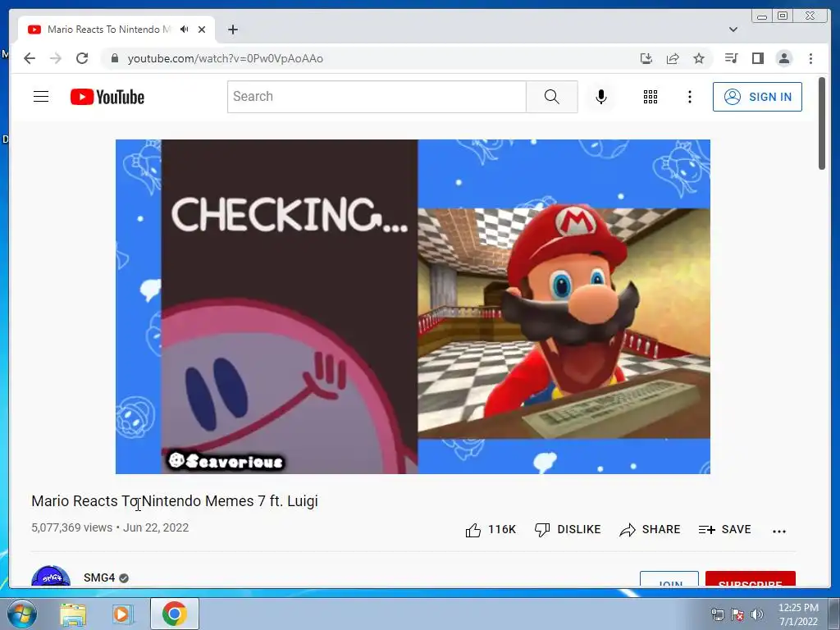
Task: SAVE the video to a playlist
Action: pyautogui.click(x=724, y=530)
